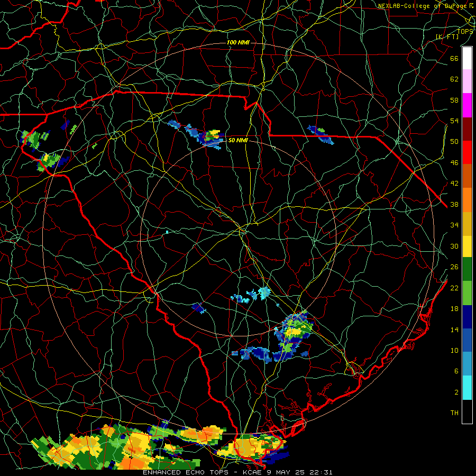The width and height of the screenshot is (476, 476).
Task: Click the 26 legend value
Action: [454, 267]
